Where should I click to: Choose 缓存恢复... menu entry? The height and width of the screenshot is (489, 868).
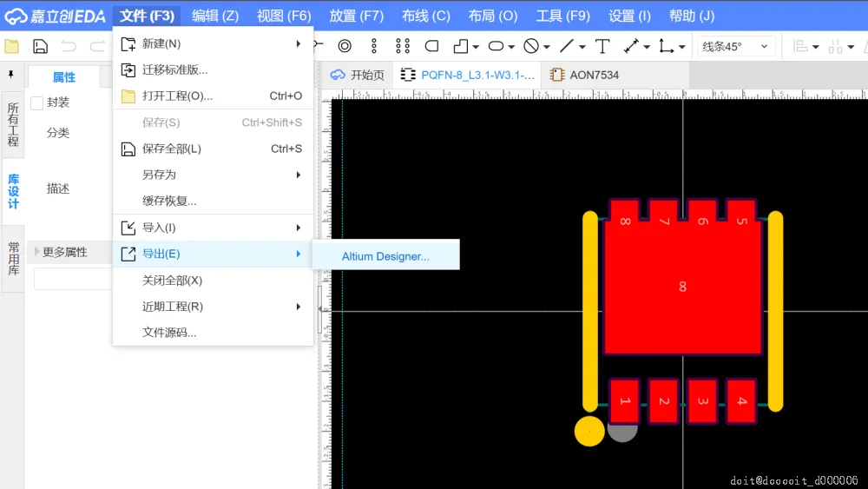point(214,201)
